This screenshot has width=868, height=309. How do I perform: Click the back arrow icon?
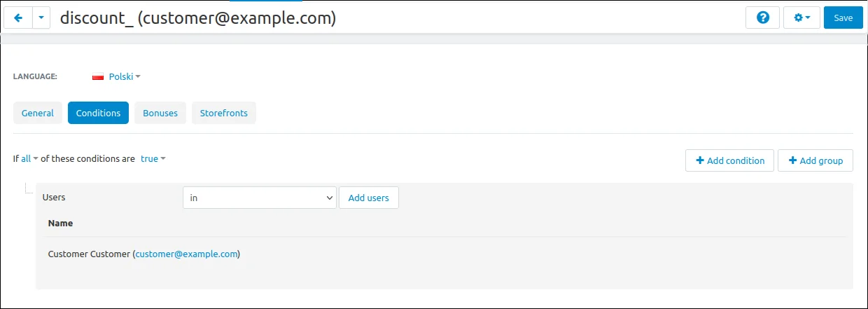[x=18, y=18]
